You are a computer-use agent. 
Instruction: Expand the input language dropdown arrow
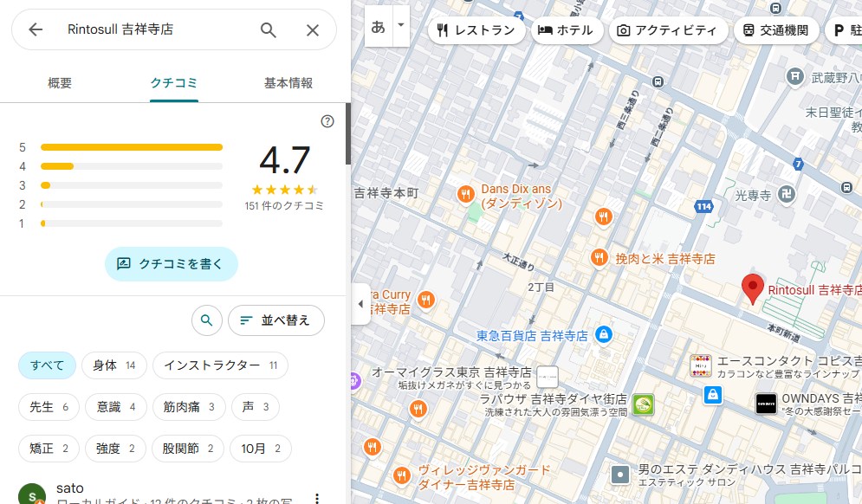[x=400, y=26]
